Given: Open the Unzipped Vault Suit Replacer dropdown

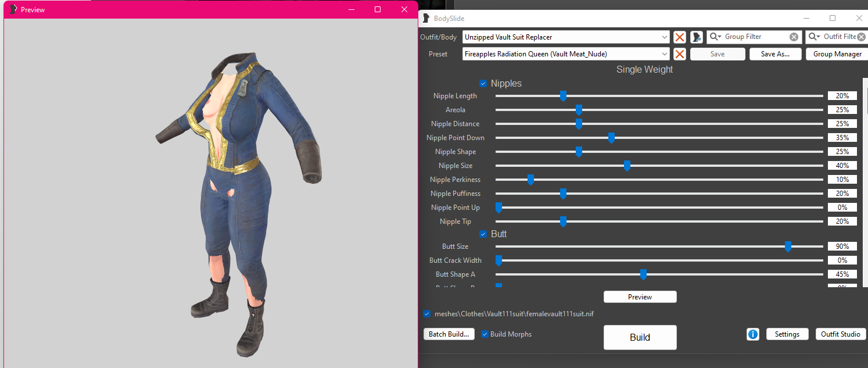Looking at the screenshot, I should tap(665, 37).
